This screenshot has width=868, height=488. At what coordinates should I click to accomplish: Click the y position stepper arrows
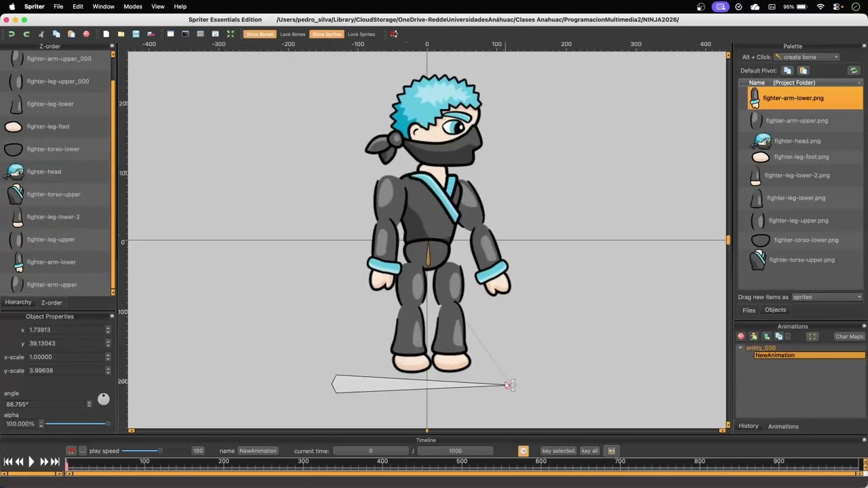click(x=107, y=343)
